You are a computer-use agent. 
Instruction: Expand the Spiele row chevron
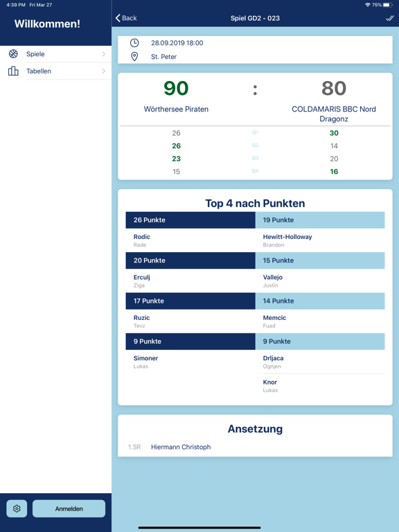click(103, 53)
